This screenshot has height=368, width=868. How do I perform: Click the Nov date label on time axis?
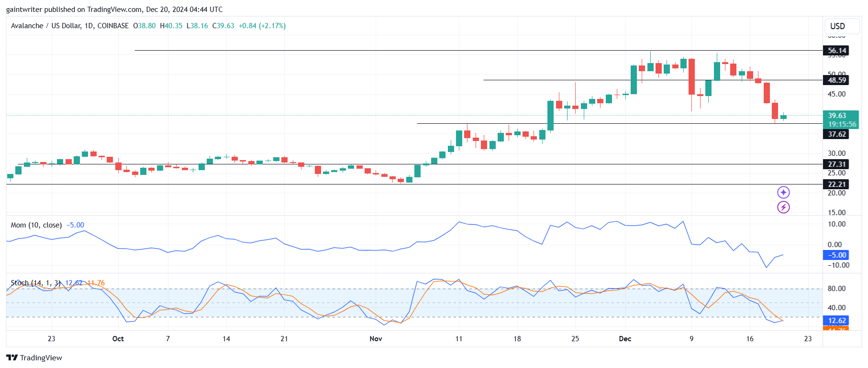[x=376, y=339]
